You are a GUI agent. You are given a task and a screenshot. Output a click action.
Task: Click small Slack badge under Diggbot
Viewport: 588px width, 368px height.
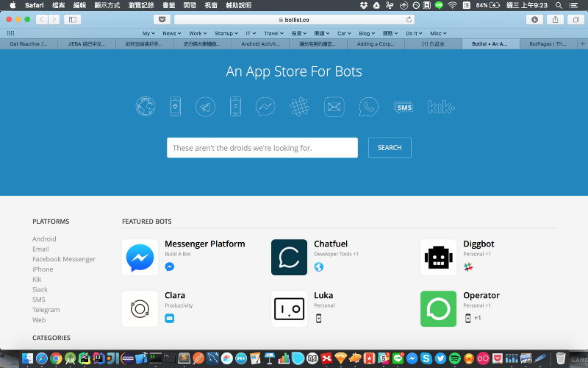[x=468, y=266]
